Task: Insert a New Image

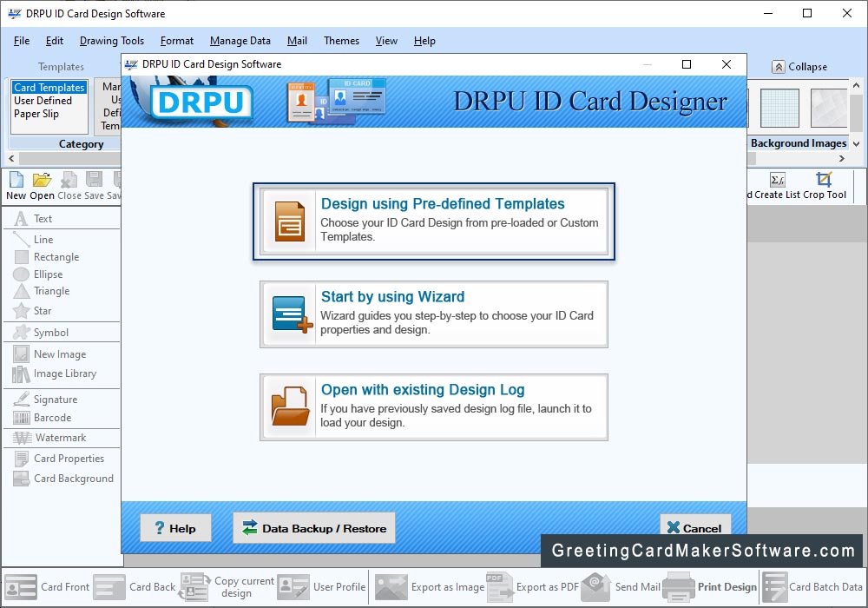Action: 49,354
